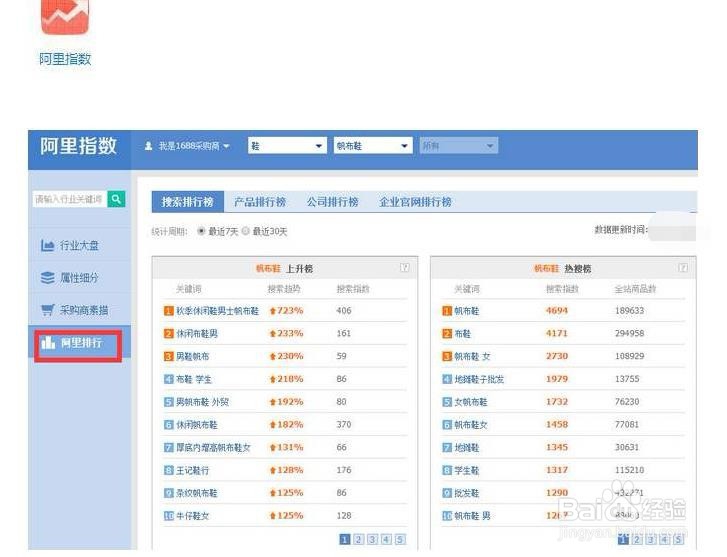Switch to 搜索排行榜 tab
This screenshot has width=727, height=557.
click(187, 202)
